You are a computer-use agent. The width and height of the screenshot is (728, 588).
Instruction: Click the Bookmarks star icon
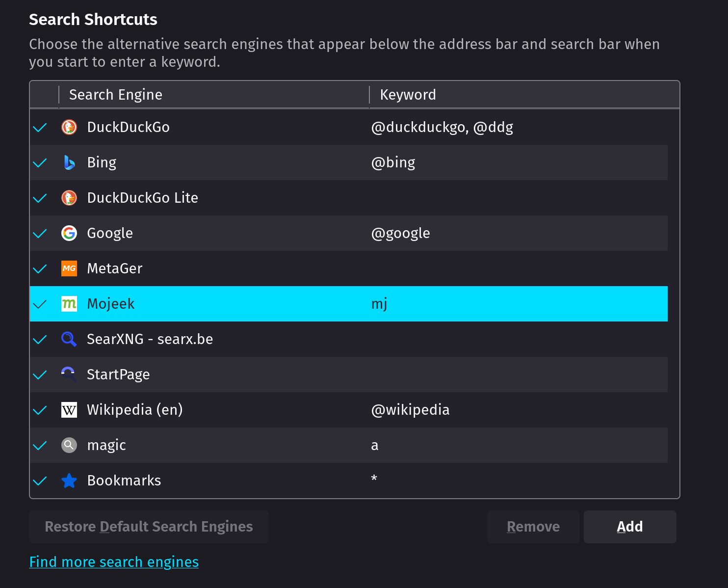(x=69, y=481)
